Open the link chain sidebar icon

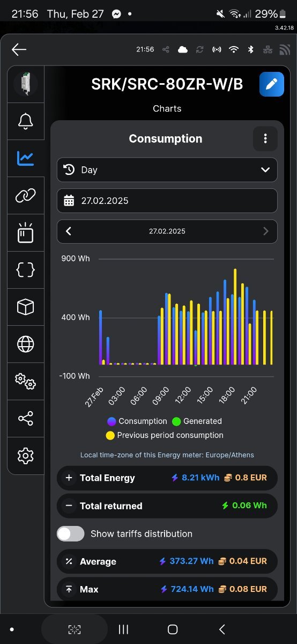(x=26, y=196)
